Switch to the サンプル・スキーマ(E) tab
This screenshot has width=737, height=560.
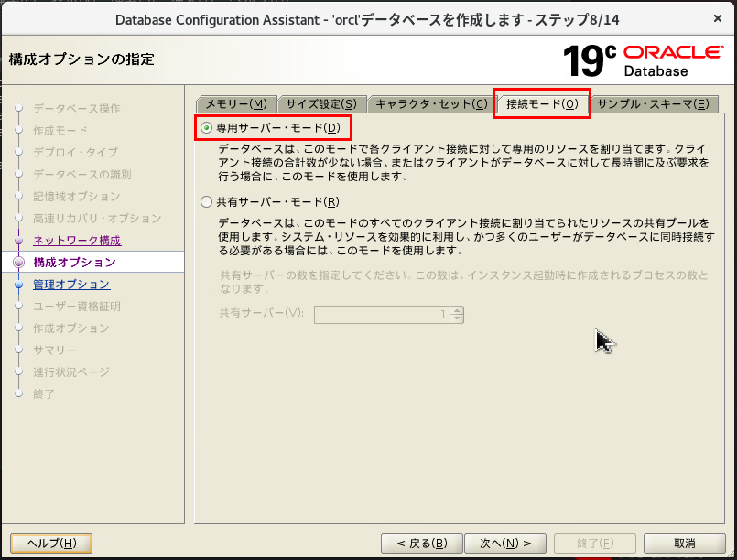[x=654, y=103]
